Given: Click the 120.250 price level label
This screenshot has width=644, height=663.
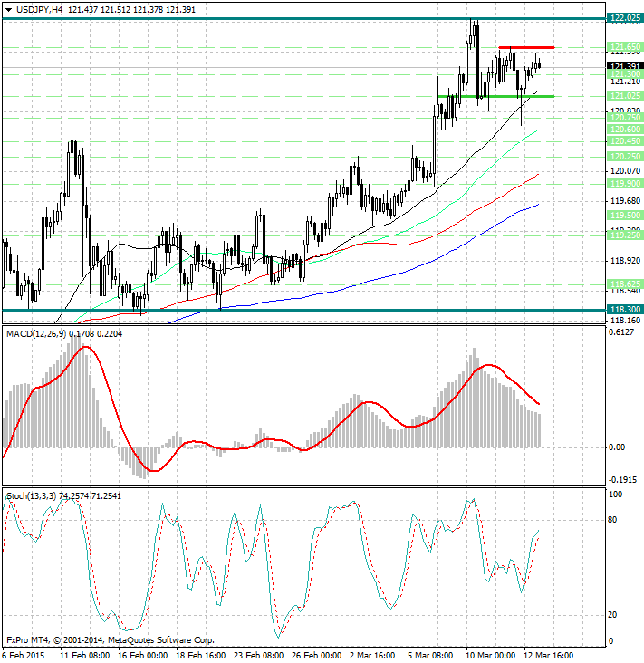Looking at the screenshot, I should click(x=625, y=157).
